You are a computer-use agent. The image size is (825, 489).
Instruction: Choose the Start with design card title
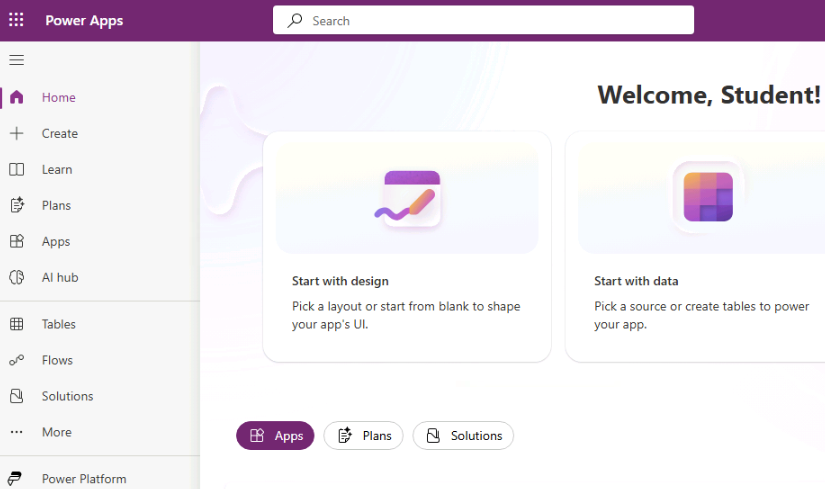[340, 281]
